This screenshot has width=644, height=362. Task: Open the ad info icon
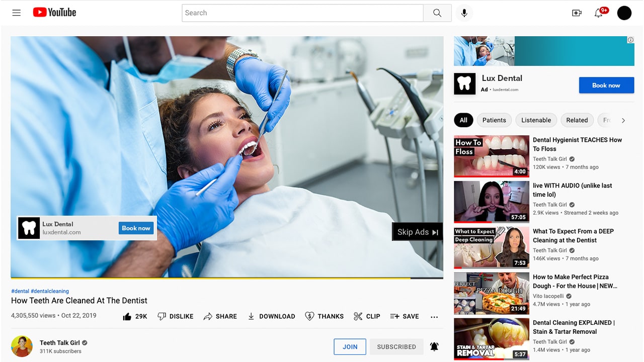[630, 40]
